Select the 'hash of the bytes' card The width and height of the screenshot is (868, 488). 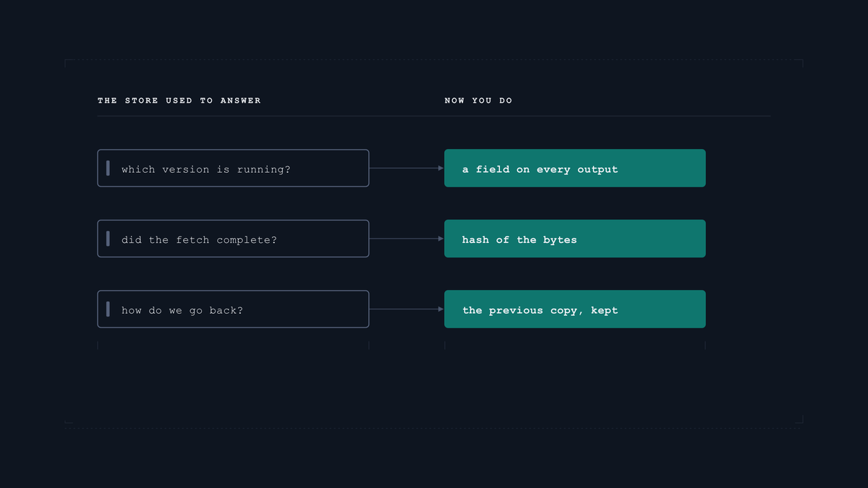[x=575, y=239]
